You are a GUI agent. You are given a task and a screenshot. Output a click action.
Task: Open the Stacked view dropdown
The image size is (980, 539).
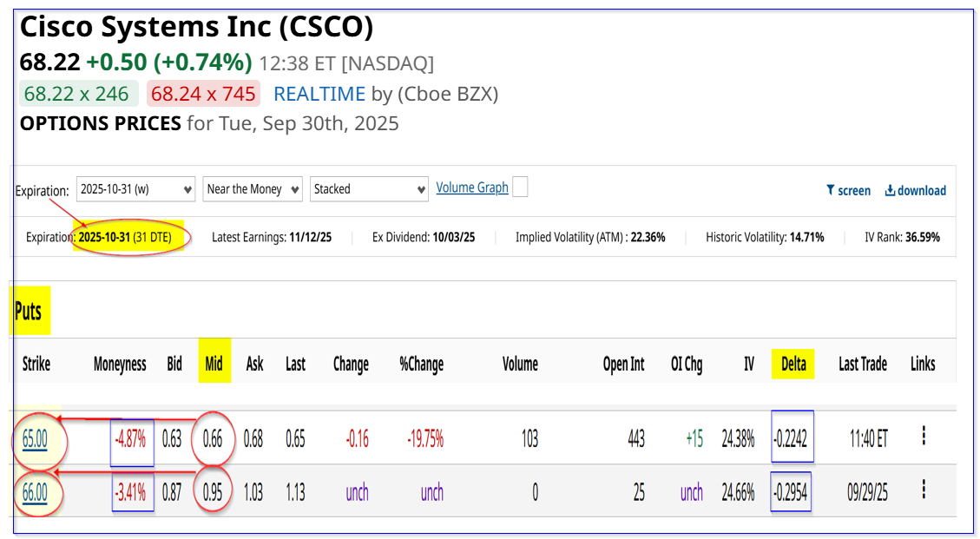369,189
